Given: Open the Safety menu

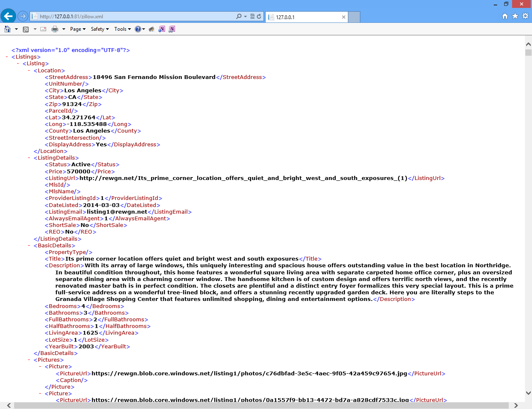Looking at the screenshot, I should tap(100, 29).
